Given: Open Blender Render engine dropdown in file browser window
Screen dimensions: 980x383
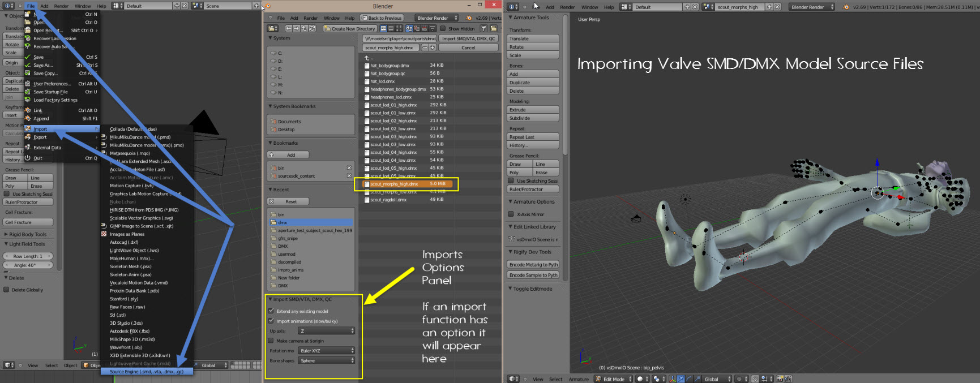Looking at the screenshot, I should 436,18.
